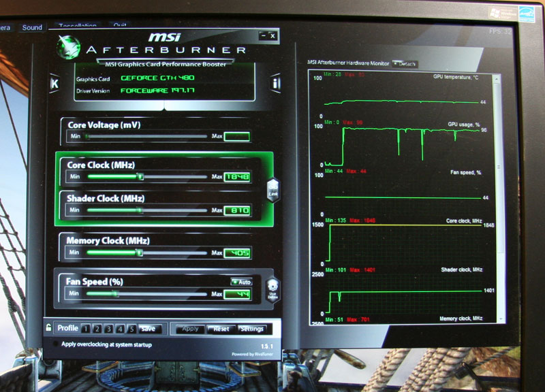Viewport: 545px width, 392px height.
Task: Click the GPU usage graph label
Action: (464, 125)
